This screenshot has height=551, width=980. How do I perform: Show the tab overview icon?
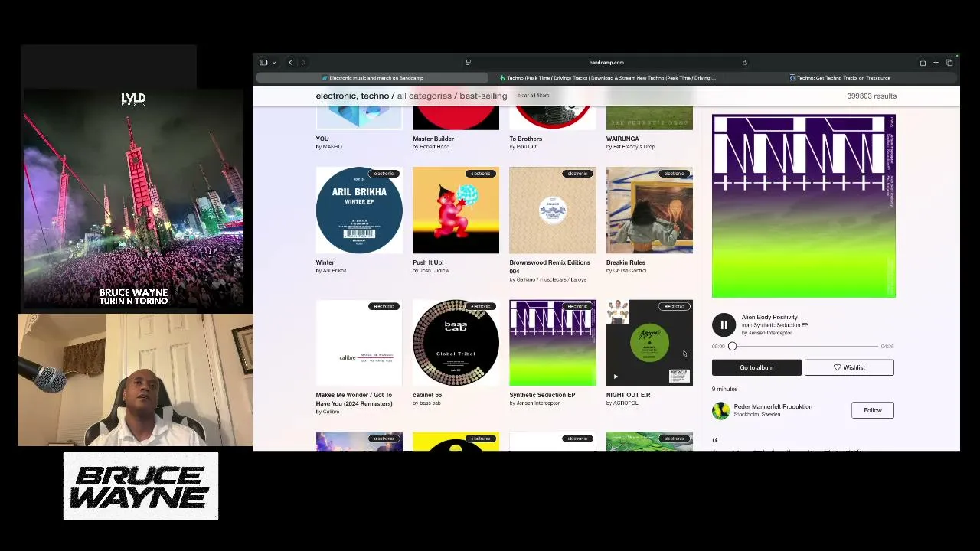tap(949, 63)
